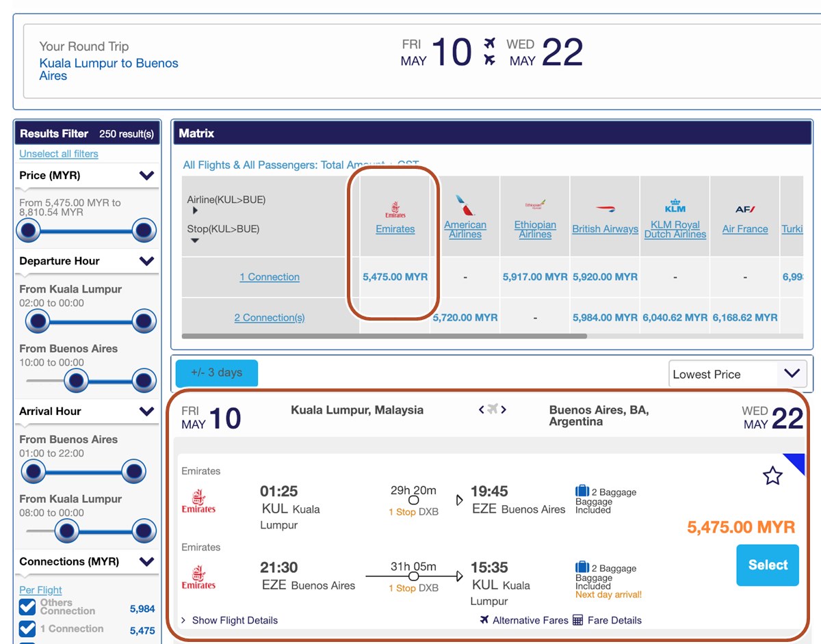Click the 1 Connection matrix row link

pyautogui.click(x=270, y=277)
